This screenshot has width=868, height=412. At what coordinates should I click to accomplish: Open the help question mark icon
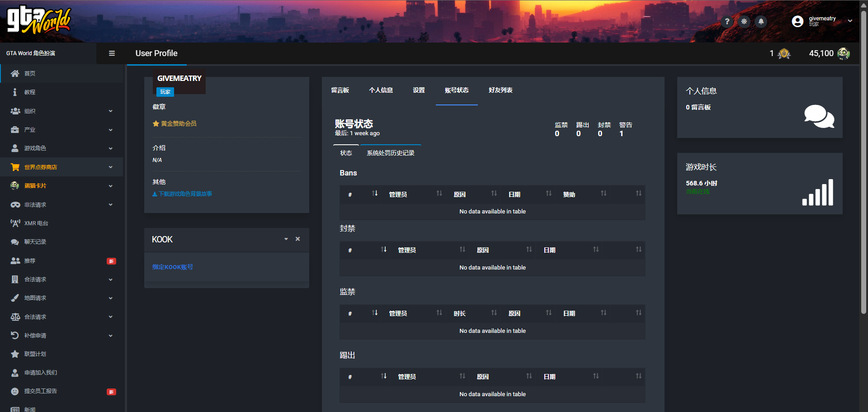tap(727, 21)
